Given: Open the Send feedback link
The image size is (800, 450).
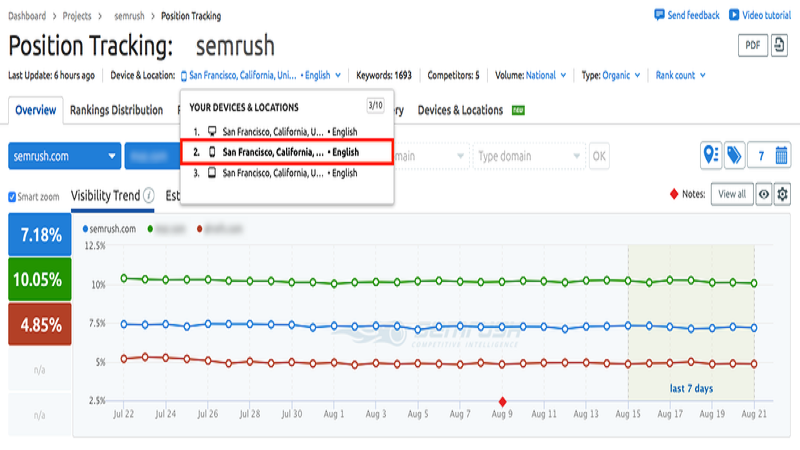Looking at the screenshot, I should [x=687, y=15].
